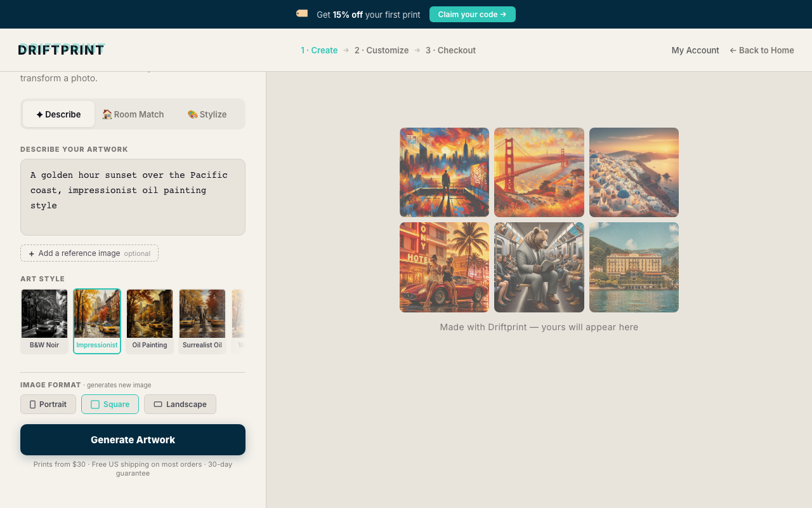Image resolution: width=812 pixels, height=508 pixels.
Task: Select the Oil Painting art style
Action: [150, 321]
